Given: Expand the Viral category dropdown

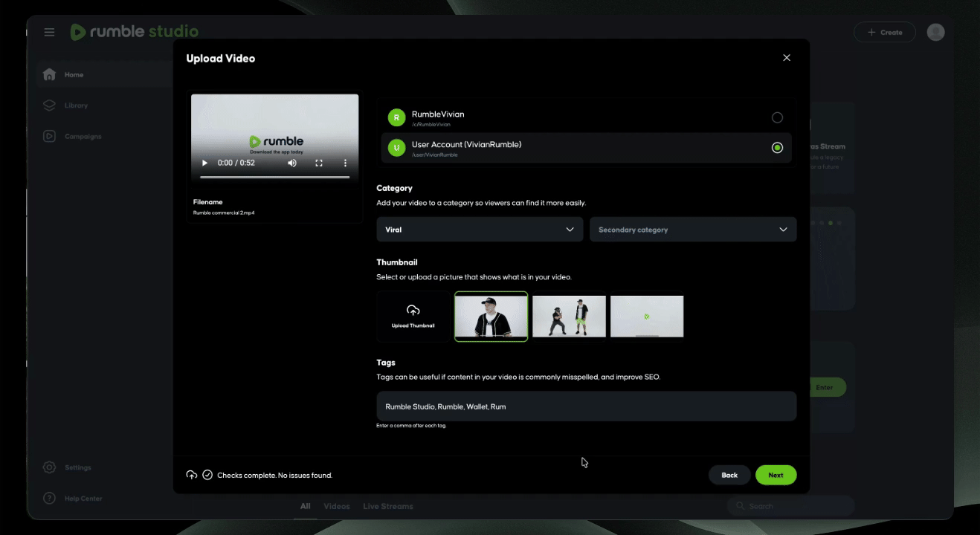Looking at the screenshot, I should click(480, 230).
